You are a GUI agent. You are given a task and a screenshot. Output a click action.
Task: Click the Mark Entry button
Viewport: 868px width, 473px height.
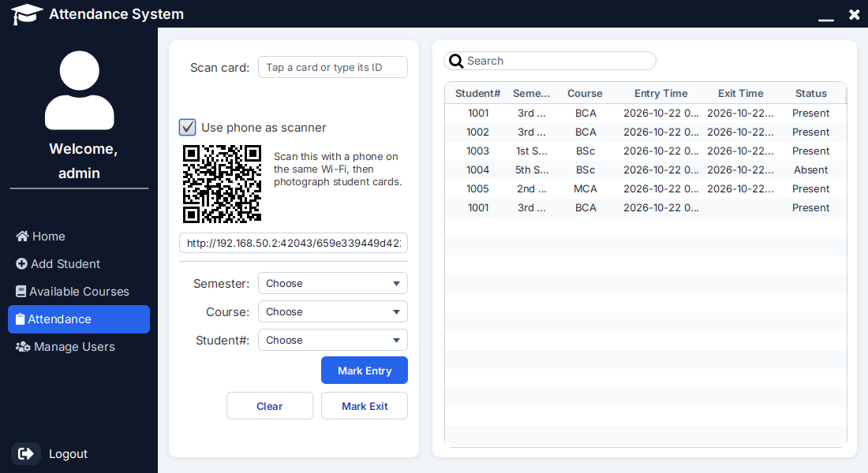coord(365,370)
